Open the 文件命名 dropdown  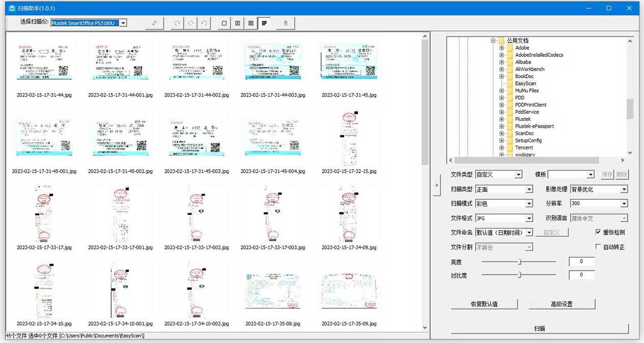point(504,232)
